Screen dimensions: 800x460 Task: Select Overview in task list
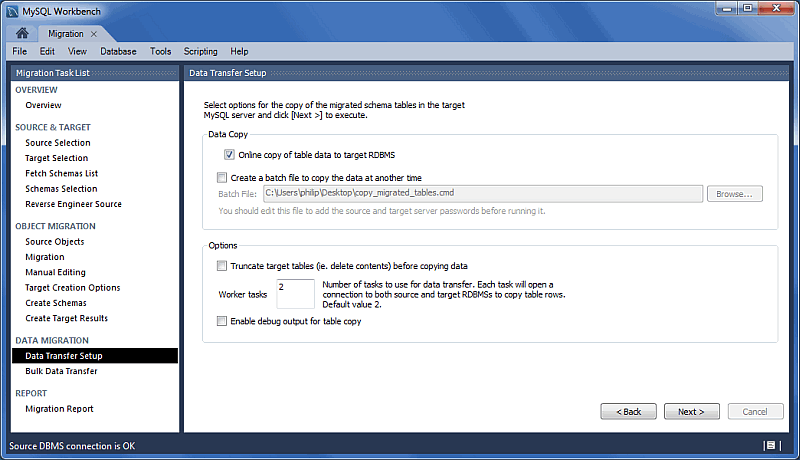coord(43,105)
